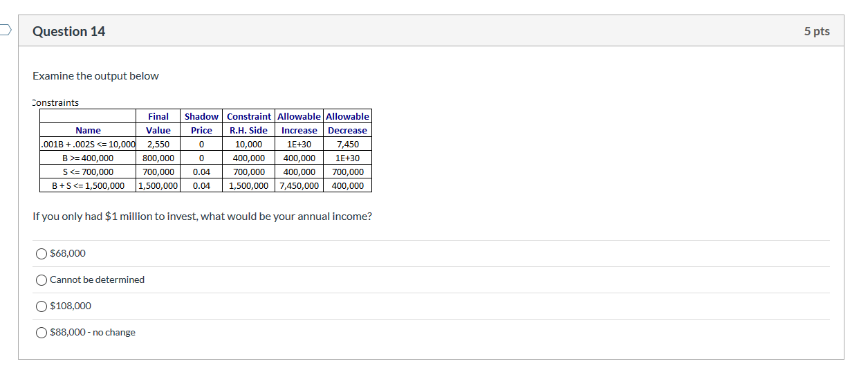Click the Allowable Increase column header
This screenshot has height=377, width=868.
299,123
